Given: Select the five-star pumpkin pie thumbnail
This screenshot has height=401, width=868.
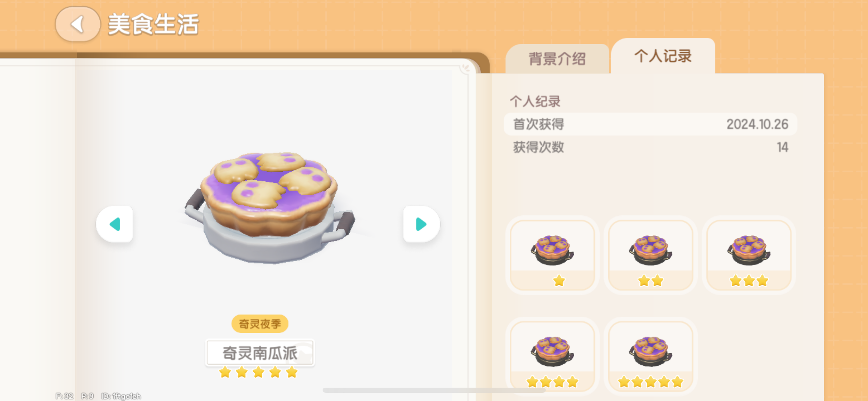Looking at the screenshot, I should (x=651, y=356).
